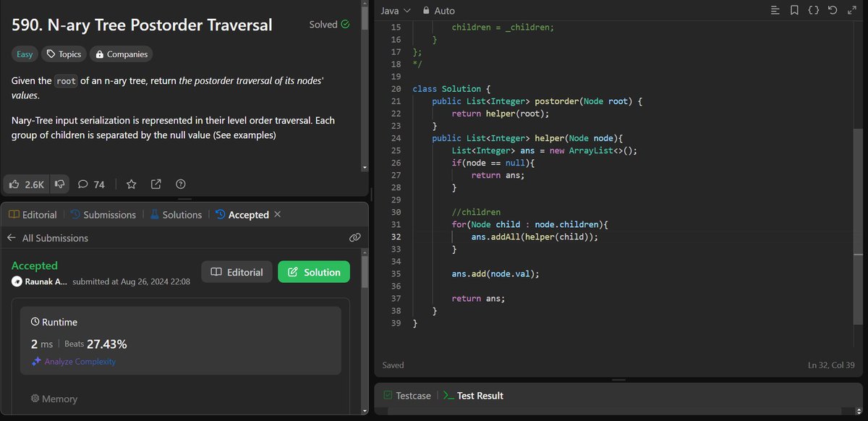Click the curly braces icon in editor toolbar

click(x=814, y=11)
